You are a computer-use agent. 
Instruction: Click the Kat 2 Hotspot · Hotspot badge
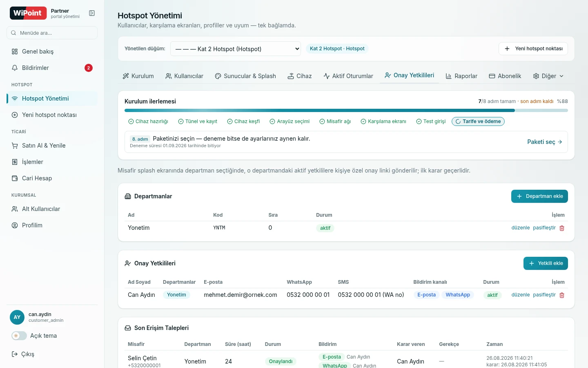pyautogui.click(x=337, y=49)
